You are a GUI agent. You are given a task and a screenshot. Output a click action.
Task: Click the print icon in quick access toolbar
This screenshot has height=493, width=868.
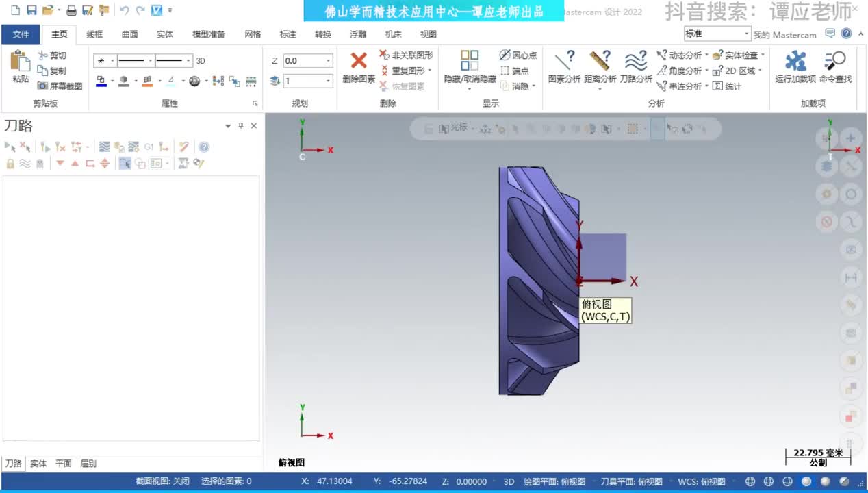coord(71,10)
